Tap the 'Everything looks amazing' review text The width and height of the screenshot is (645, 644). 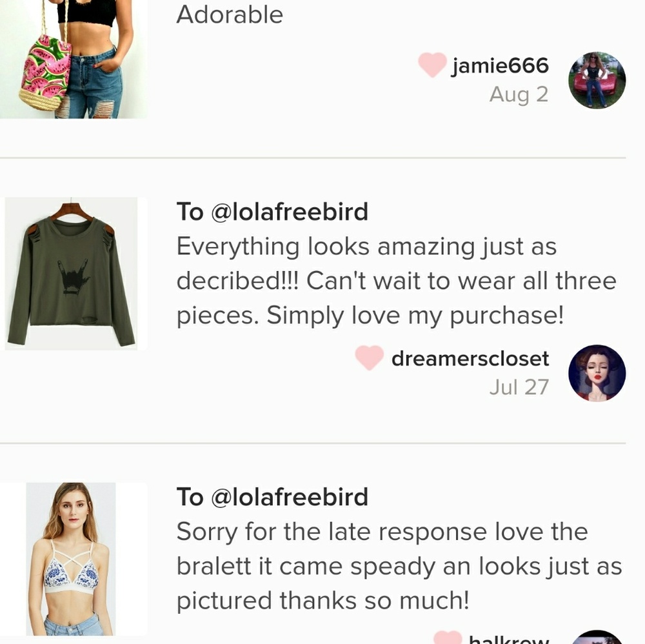[396, 281]
